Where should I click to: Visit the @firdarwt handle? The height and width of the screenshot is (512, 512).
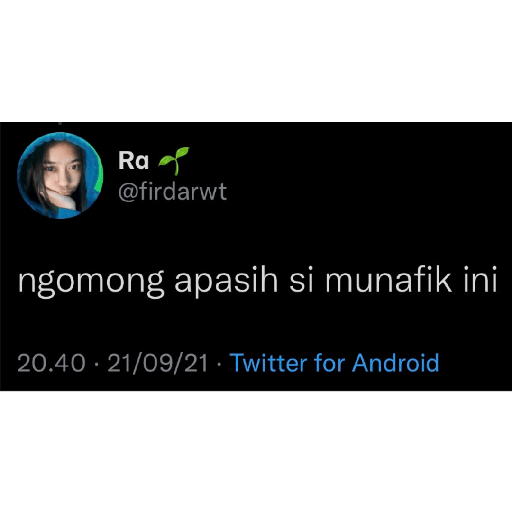(172, 192)
